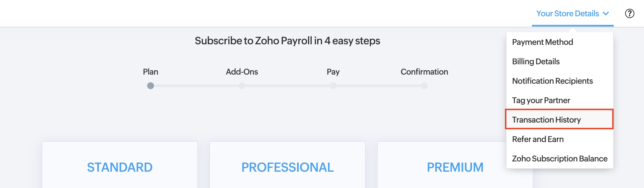
Task: Click the Pay step label
Action: (x=333, y=72)
